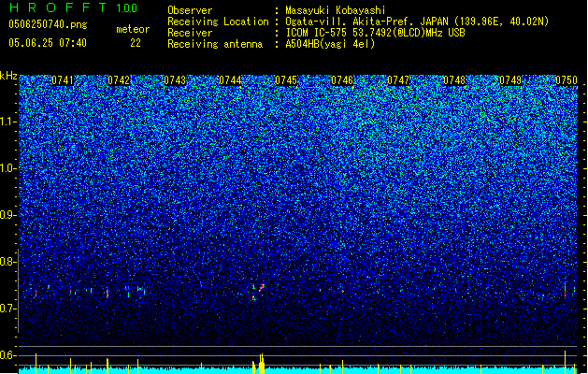Click the 0747 time marker
This screenshot has height=374, width=588.
(x=398, y=80)
